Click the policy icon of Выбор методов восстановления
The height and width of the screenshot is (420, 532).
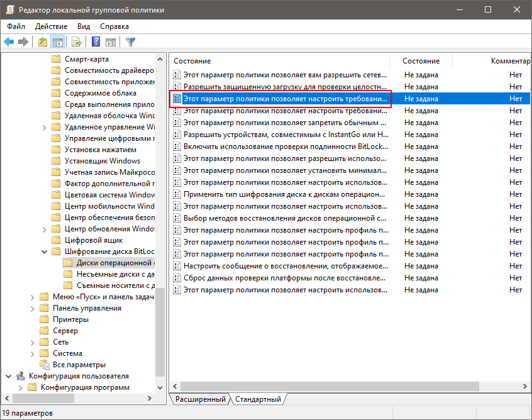pos(177,218)
